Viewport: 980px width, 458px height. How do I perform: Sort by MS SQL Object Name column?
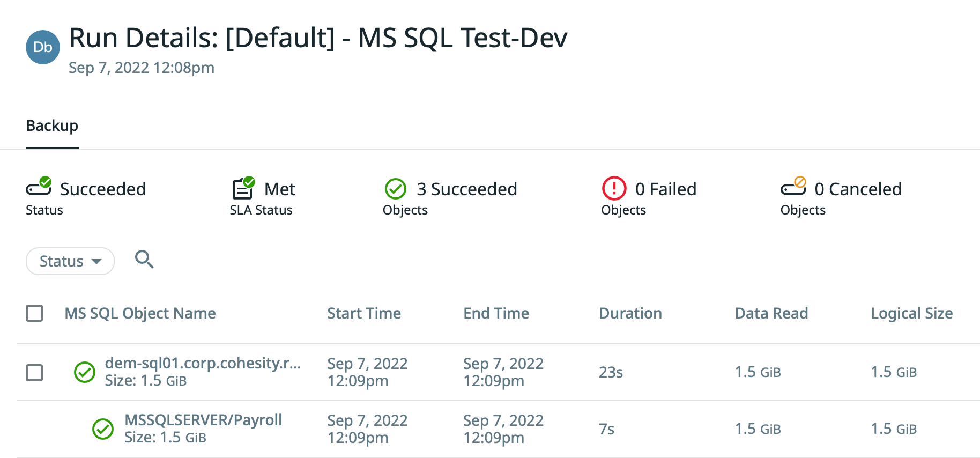(140, 313)
